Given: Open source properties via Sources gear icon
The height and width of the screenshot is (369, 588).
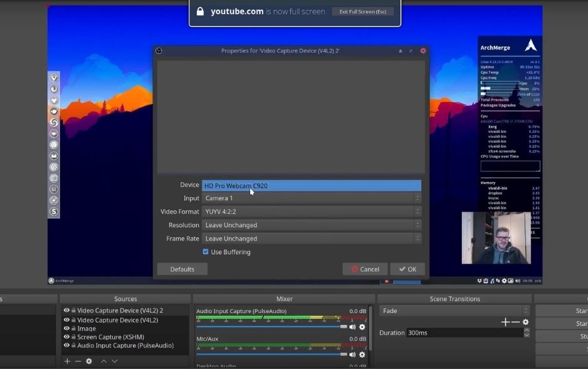Looking at the screenshot, I should [x=89, y=361].
